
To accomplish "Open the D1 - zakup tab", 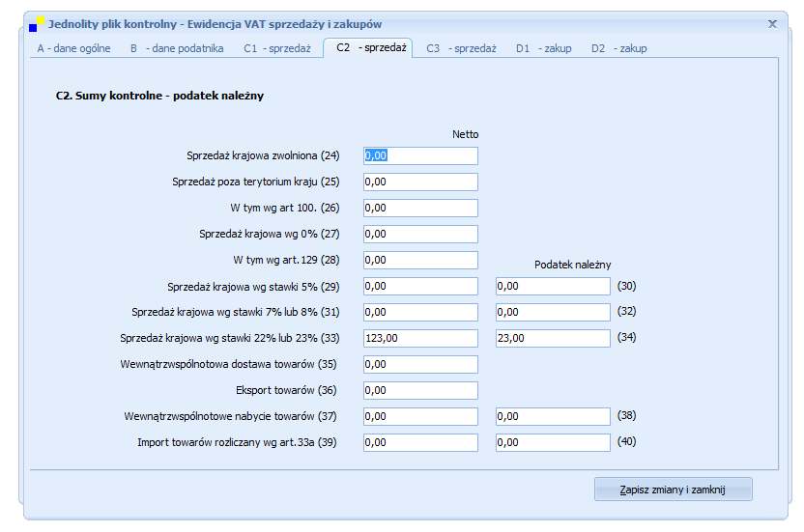I will (x=543, y=48).
